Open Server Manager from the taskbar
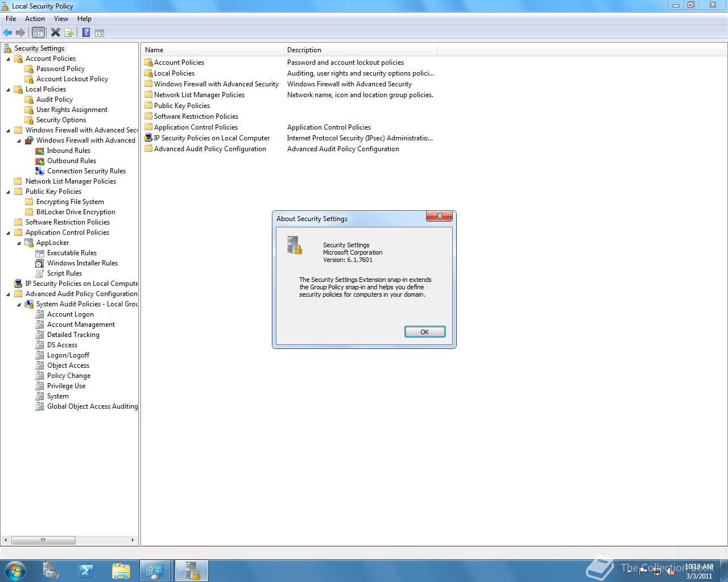Screen dimensions: 728x582 pos(51,571)
